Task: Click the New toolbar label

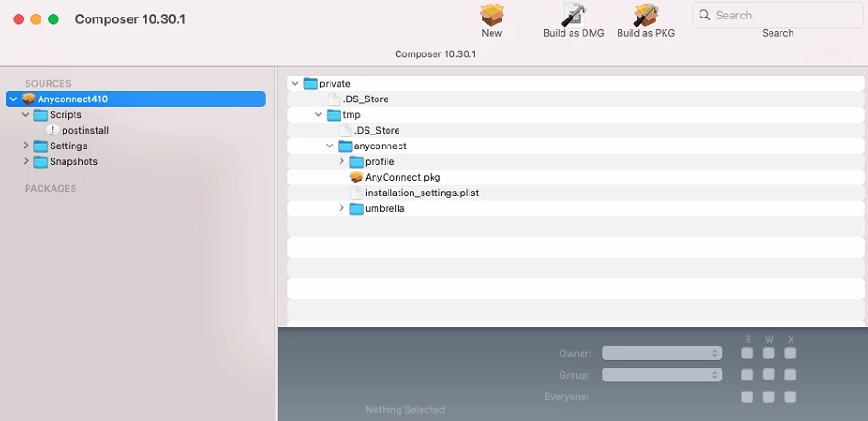Action: click(492, 33)
